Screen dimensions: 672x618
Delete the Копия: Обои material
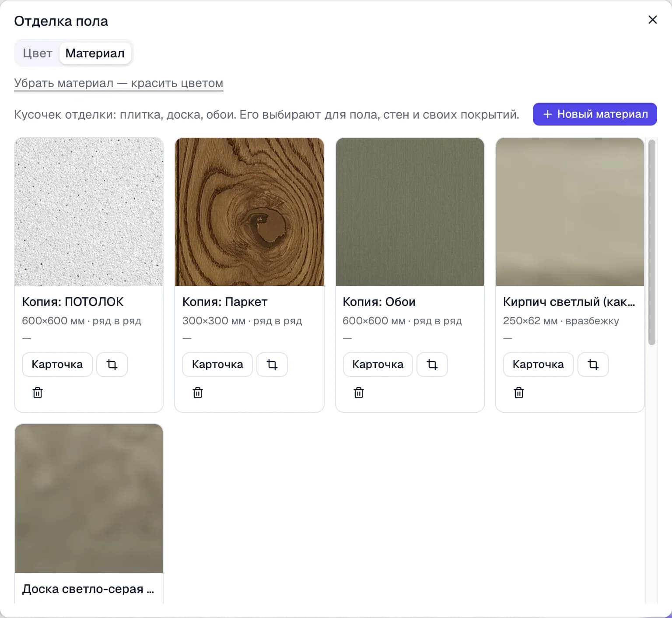point(359,393)
